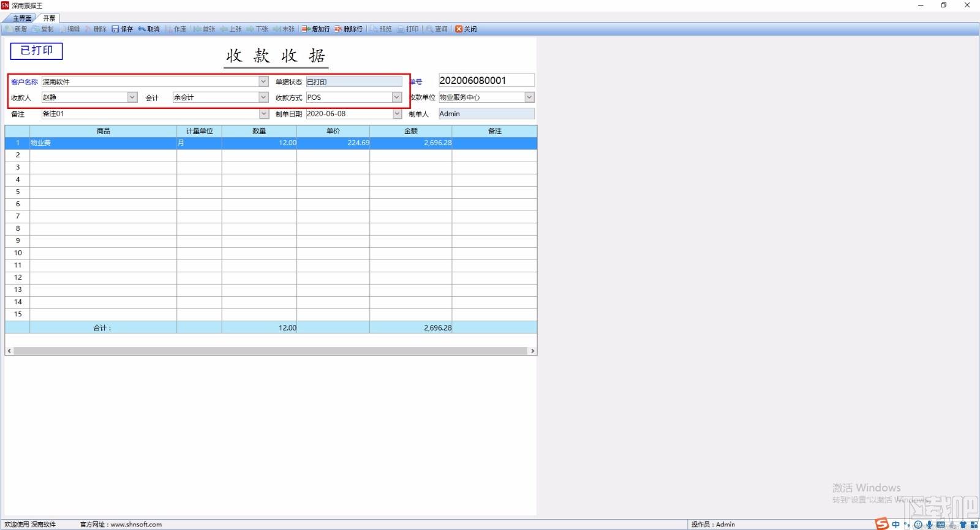
Task: Click the 关闭 (Close) toolbar button
Action: tap(466, 29)
